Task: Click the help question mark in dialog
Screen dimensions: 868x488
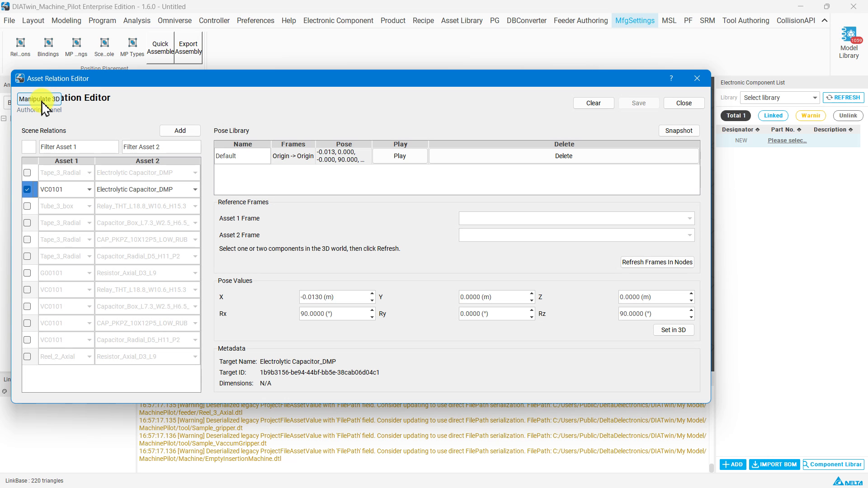Action: coord(671,78)
